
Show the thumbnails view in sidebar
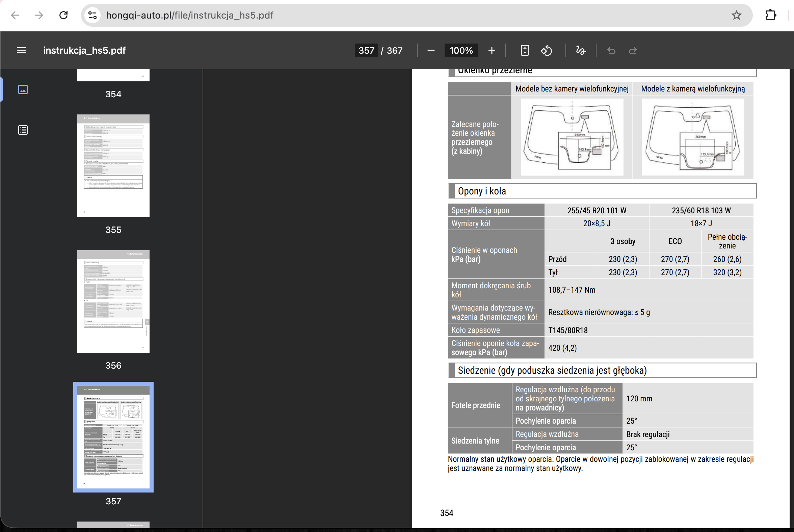pyautogui.click(x=23, y=89)
